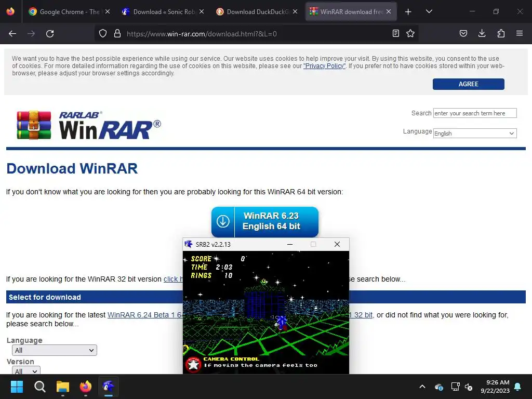The height and width of the screenshot is (399, 532).
Task: Open browser extensions puzzle icon
Action: tap(501, 33)
